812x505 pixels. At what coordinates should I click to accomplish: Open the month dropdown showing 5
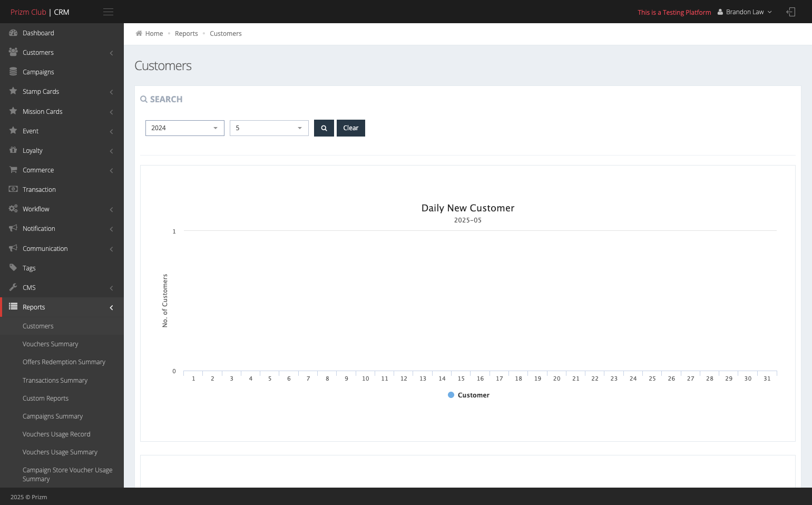click(x=269, y=128)
